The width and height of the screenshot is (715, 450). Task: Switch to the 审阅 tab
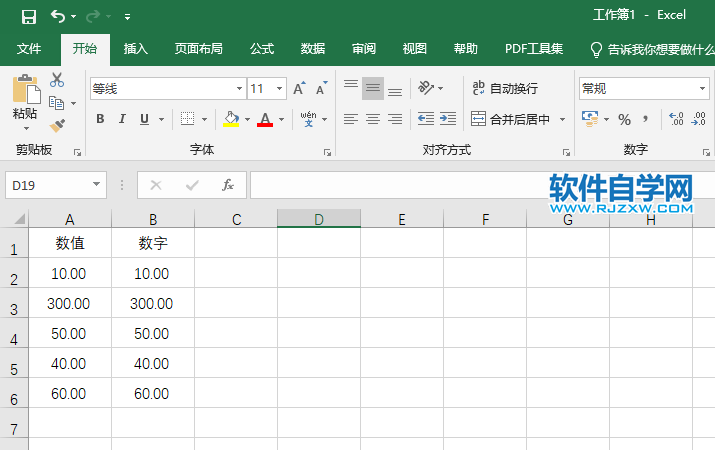(x=364, y=49)
